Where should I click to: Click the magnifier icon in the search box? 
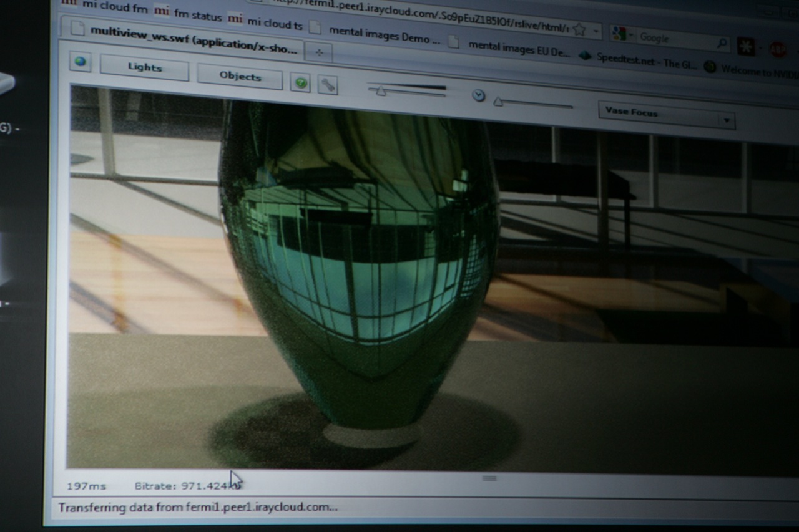tap(721, 43)
